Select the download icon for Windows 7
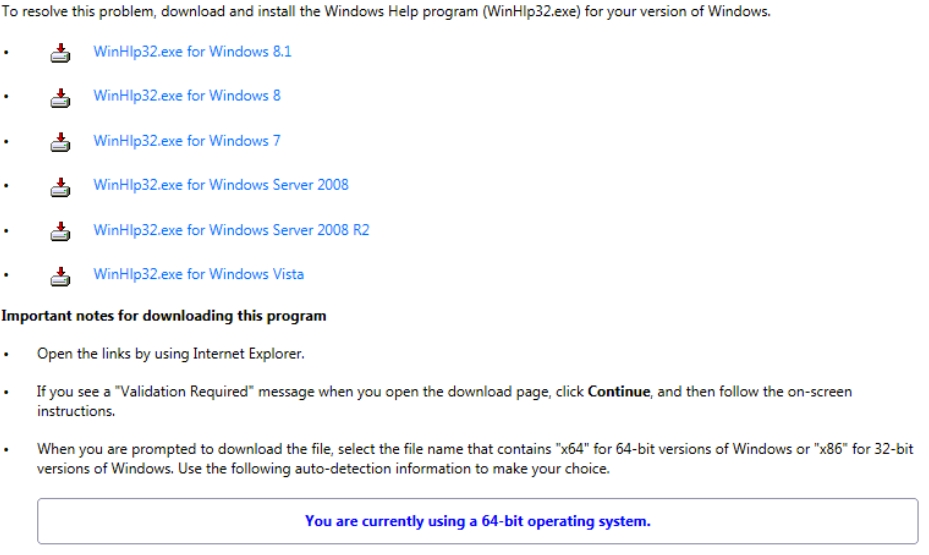Image resolution: width=929 pixels, height=555 pixels. (61, 142)
